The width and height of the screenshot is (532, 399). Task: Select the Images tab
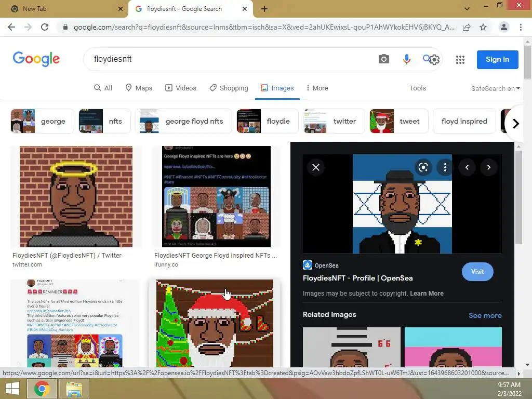coord(277,88)
